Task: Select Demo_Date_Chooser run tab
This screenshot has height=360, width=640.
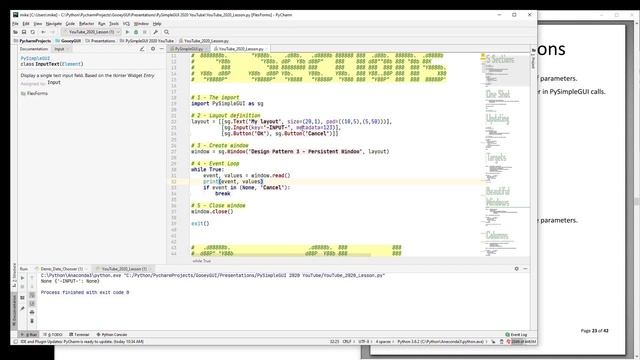Action: click(62, 269)
